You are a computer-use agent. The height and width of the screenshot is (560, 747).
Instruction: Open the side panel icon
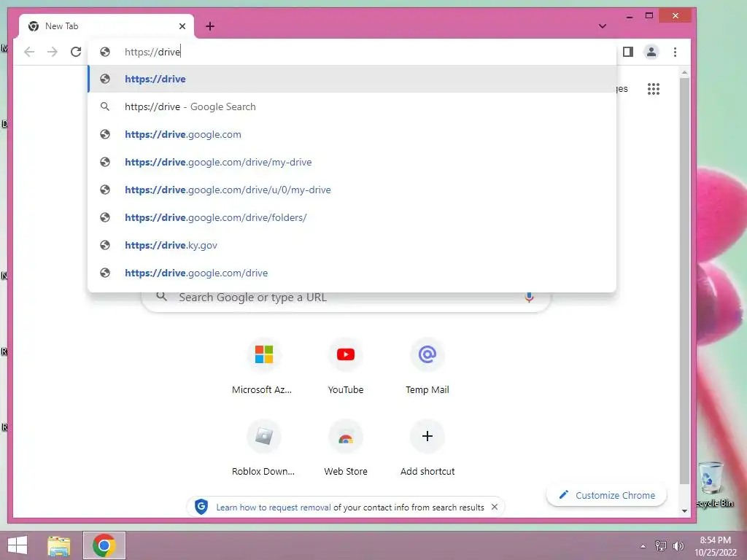pyautogui.click(x=628, y=52)
